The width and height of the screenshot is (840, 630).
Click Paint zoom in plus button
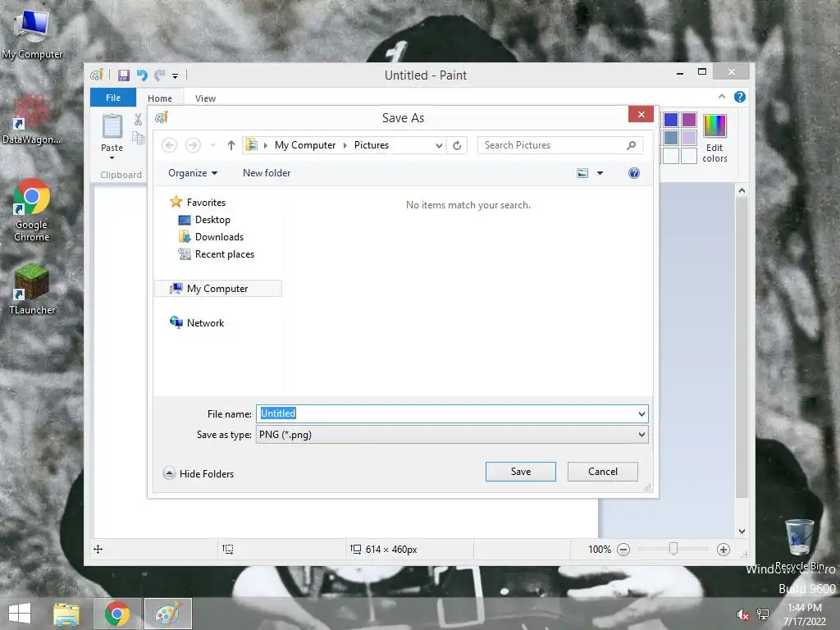coord(724,549)
